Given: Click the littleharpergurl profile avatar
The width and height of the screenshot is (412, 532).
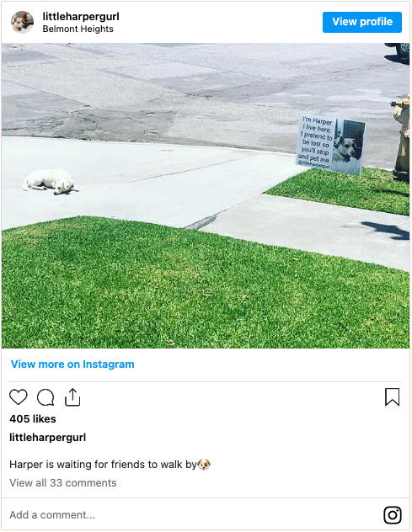Looking at the screenshot, I should 22,22.
